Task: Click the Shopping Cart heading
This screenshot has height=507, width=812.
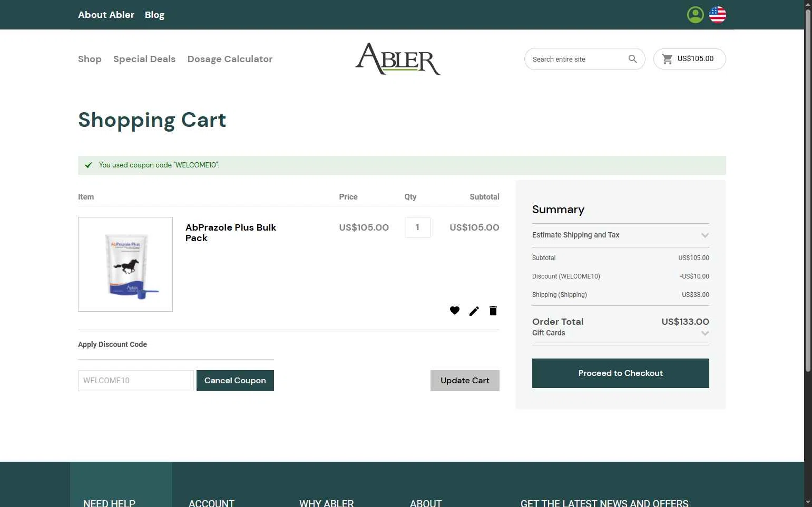Action: 152,120
